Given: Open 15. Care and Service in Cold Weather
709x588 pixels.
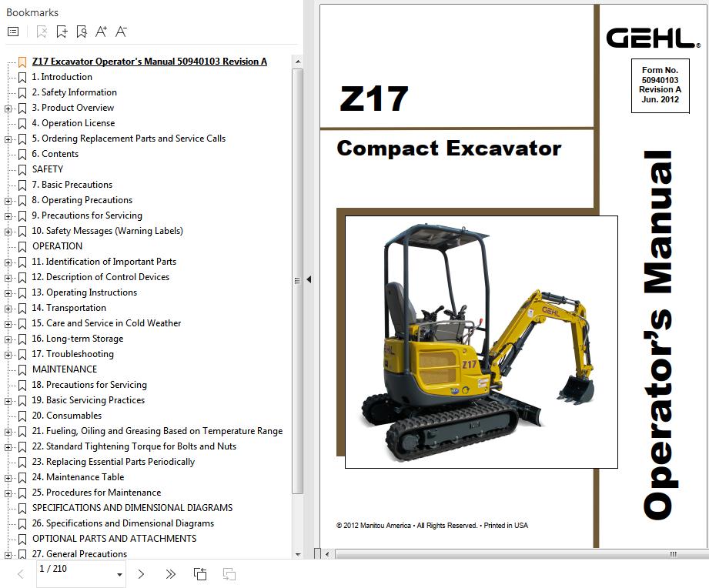Looking at the screenshot, I should pos(106,323).
